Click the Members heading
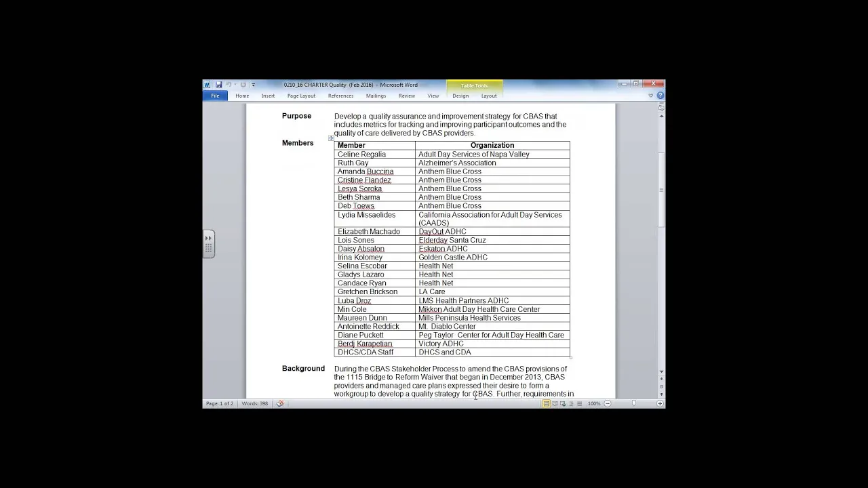The width and height of the screenshot is (868, 488). tap(298, 143)
